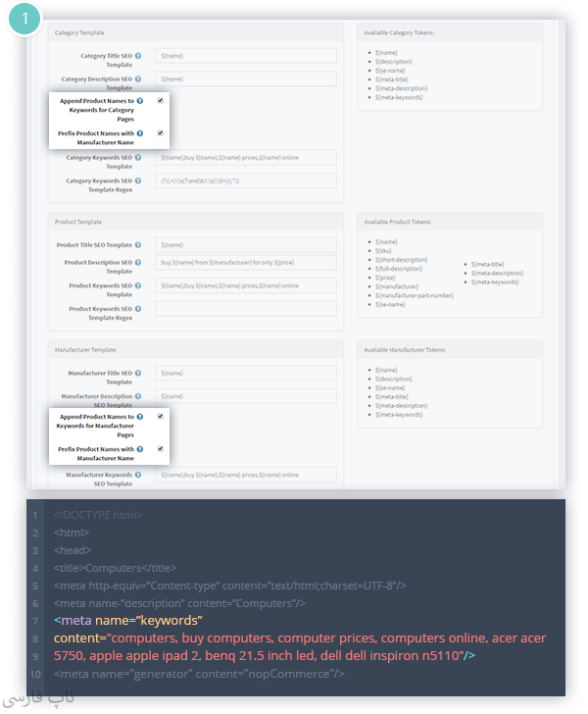Image resolution: width=588 pixels, height=714 pixels.
Task: Toggle Prefix Product Names checkbox in Category Template
Action: coord(160,132)
